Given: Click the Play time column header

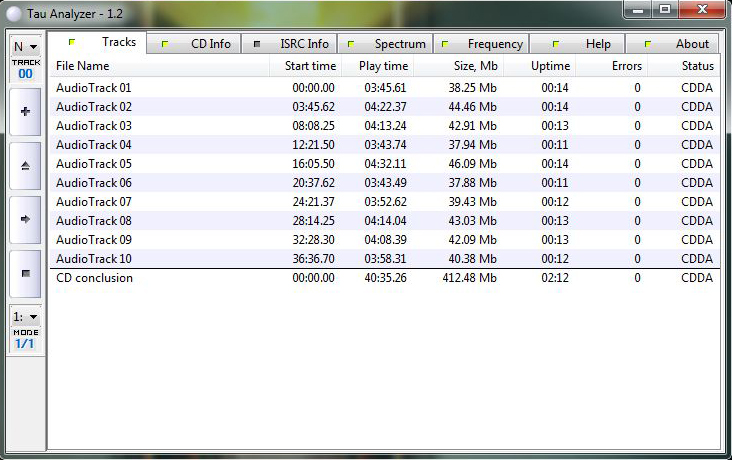Looking at the screenshot, I should 382,66.
